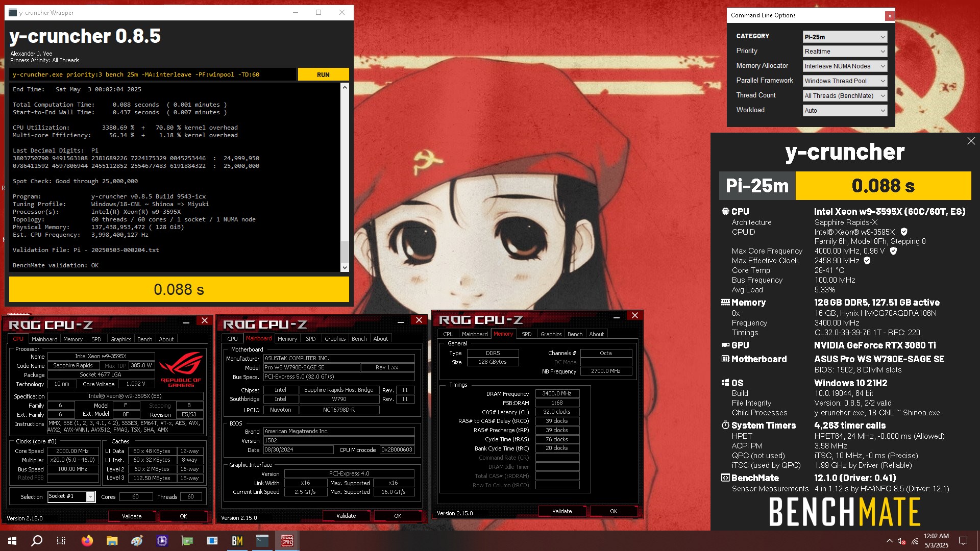The height and width of the screenshot is (551, 980).
Task: Open About tab in the Motherboard CPU-Z window
Action: click(381, 339)
